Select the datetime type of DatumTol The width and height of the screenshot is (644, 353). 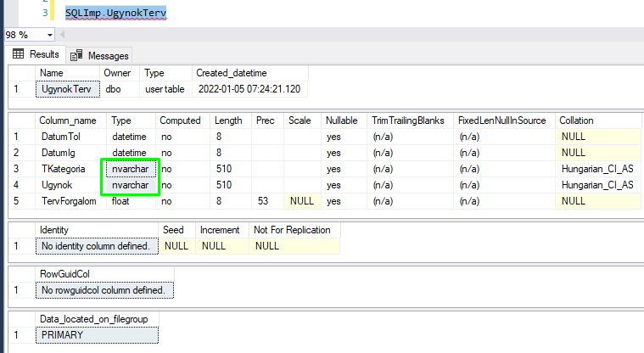[x=131, y=137]
